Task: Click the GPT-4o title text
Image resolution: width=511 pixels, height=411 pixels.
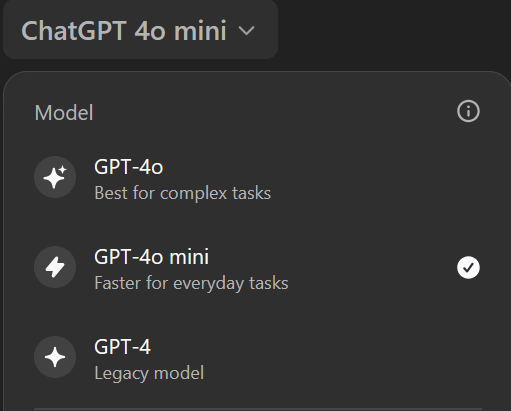Action: [x=129, y=167]
